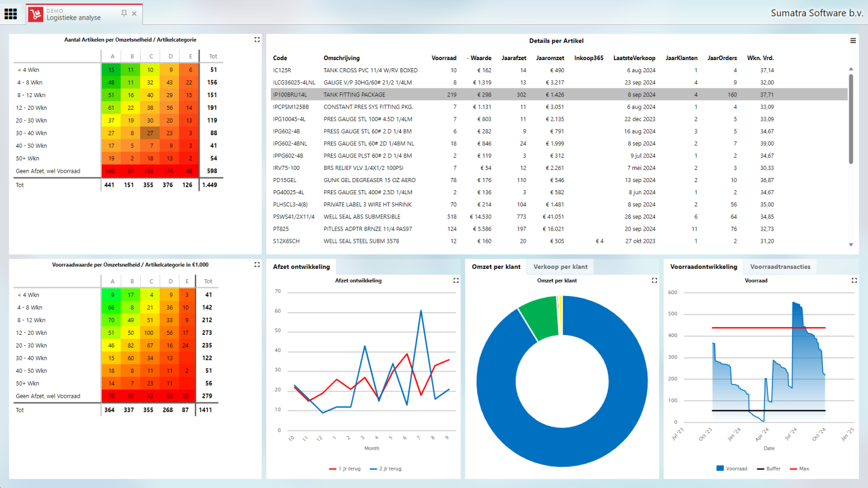Select the PSWS41/2X11/4 article row
Viewport: 868px width, 488px height.
pos(293,217)
